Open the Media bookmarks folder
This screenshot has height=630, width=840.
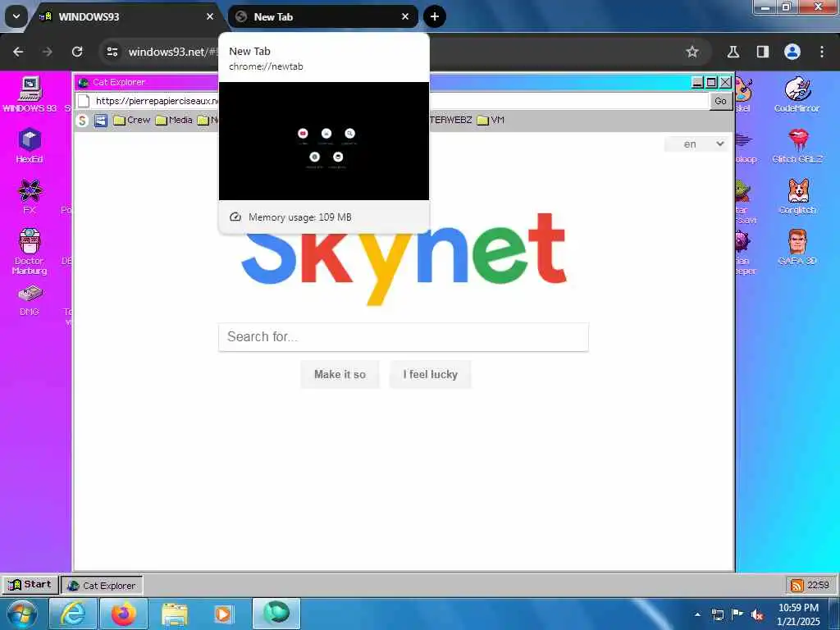coord(174,120)
